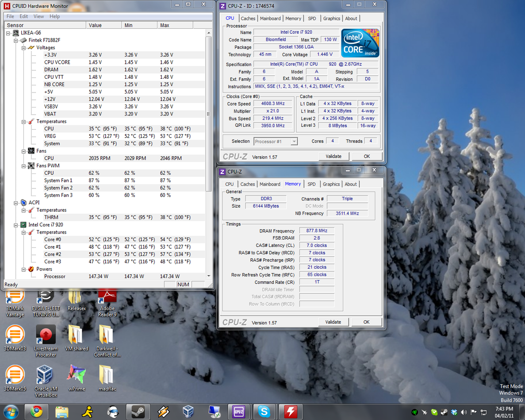Click the Action Center flag tray icon
The width and height of the screenshot is (525, 420).
(x=473, y=412)
